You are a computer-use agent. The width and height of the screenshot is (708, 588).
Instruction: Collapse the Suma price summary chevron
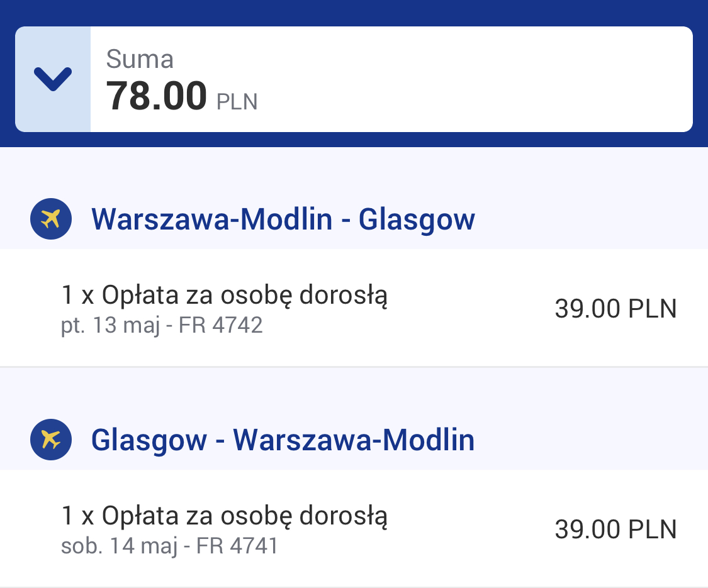coord(53,79)
